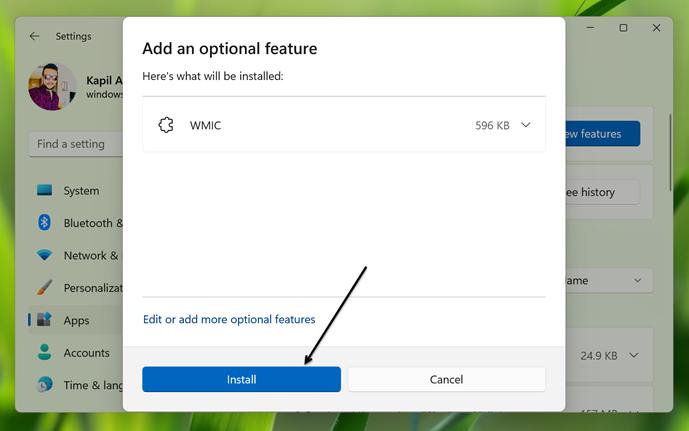
Task: Click the Personalization paintbrush icon
Action: point(44,288)
